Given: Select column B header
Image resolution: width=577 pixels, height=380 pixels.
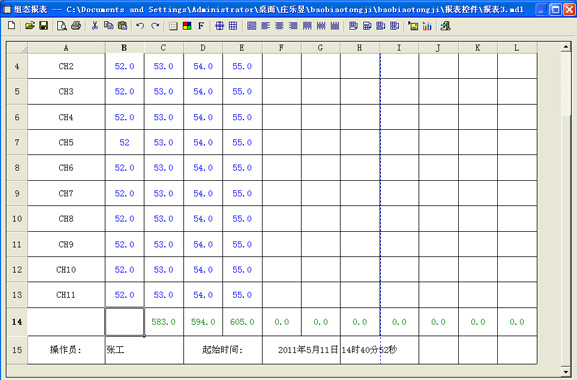Looking at the screenshot, I should tap(124, 48).
